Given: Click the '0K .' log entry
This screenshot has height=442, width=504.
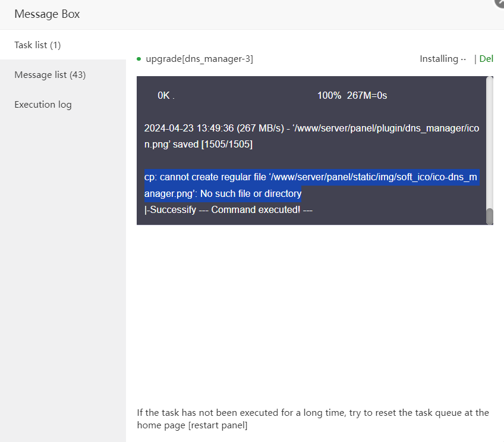Looking at the screenshot, I should pyautogui.click(x=166, y=96).
